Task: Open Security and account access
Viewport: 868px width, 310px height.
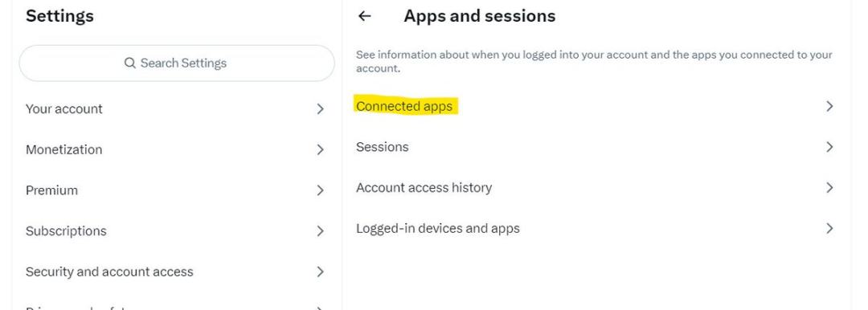Action: 177,271
